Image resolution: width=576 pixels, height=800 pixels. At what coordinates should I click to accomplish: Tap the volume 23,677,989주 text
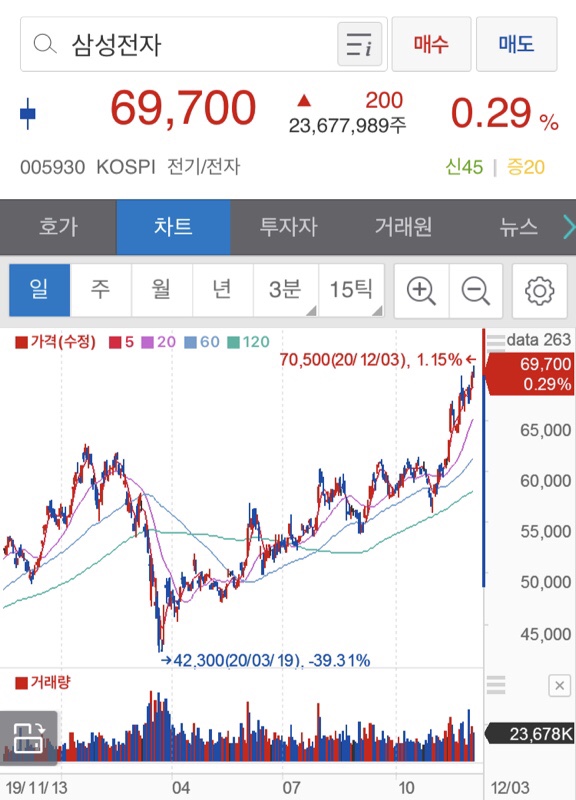tap(347, 126)
